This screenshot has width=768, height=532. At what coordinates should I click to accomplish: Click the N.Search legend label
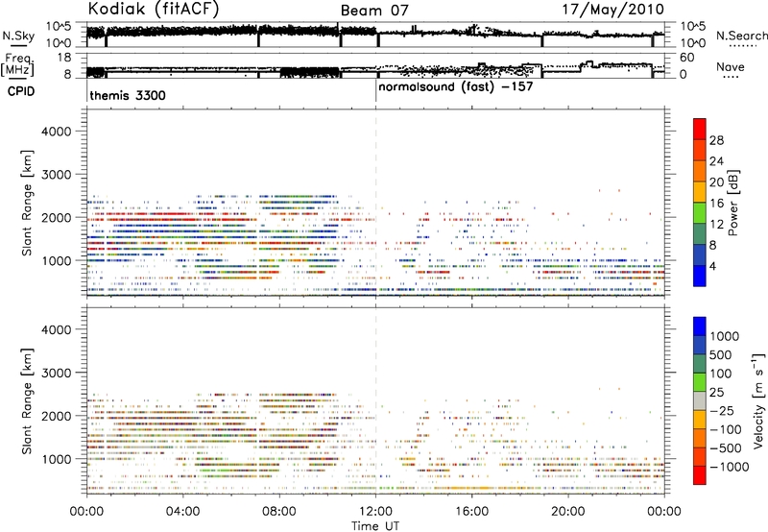741,36
